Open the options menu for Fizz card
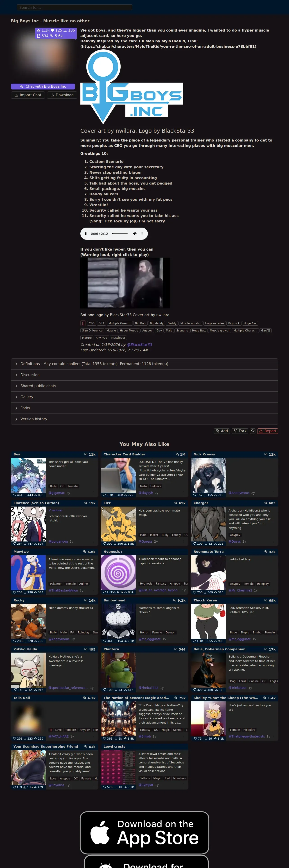This screenshot has width=289, height=868. coord(183,541)
